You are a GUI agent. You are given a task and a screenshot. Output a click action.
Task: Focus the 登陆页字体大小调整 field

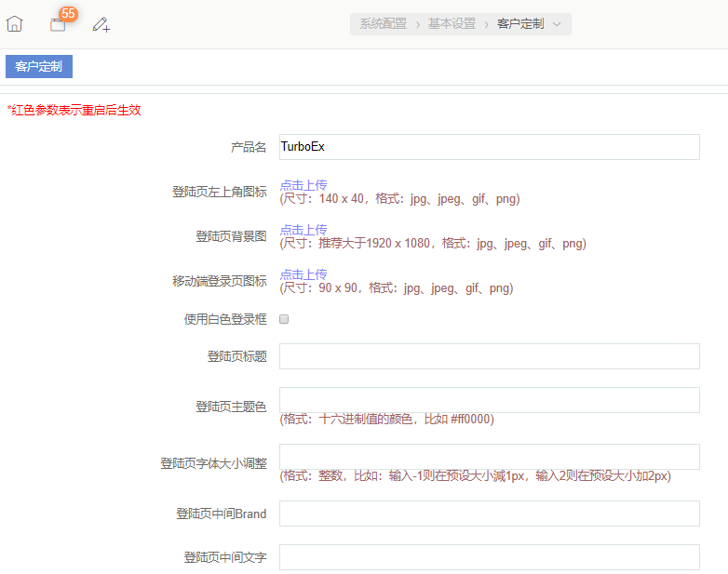tap(489, 457)
